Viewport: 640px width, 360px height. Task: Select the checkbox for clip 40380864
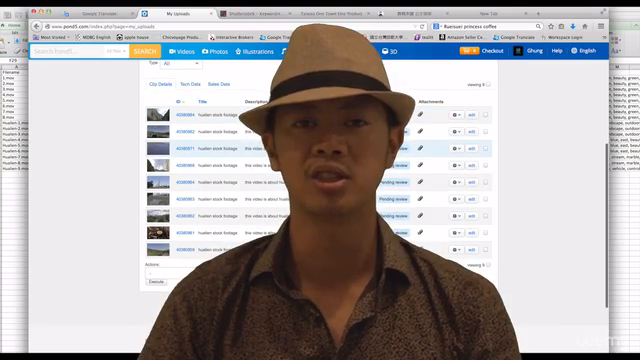pos(485,182)
